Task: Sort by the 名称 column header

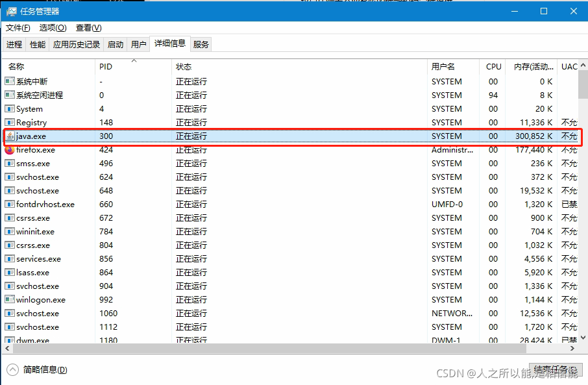Action: [x=49, y=67]
